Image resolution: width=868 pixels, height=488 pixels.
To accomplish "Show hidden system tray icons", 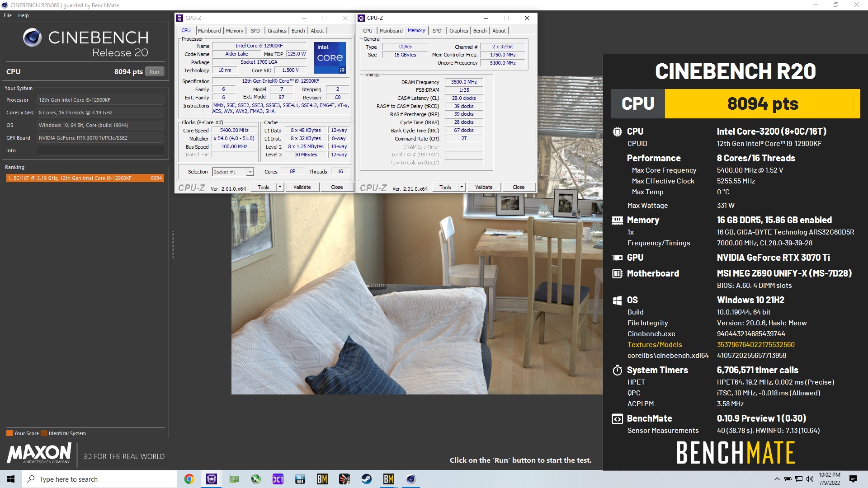I will (x=777, y=479).
